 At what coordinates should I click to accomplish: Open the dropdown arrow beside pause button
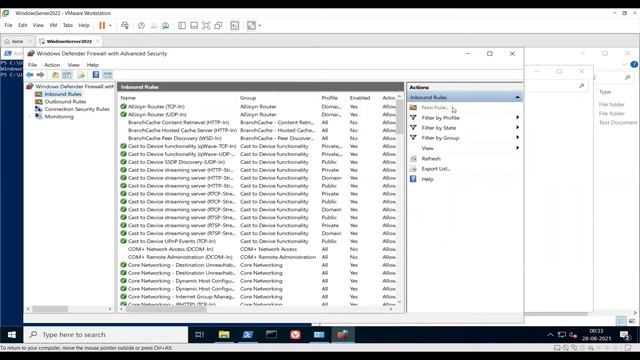[110, 26]
